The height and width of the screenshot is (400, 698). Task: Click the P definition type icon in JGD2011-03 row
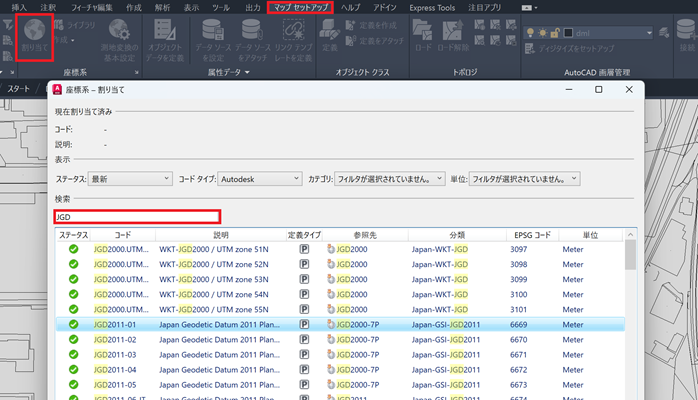pos(304,355)
